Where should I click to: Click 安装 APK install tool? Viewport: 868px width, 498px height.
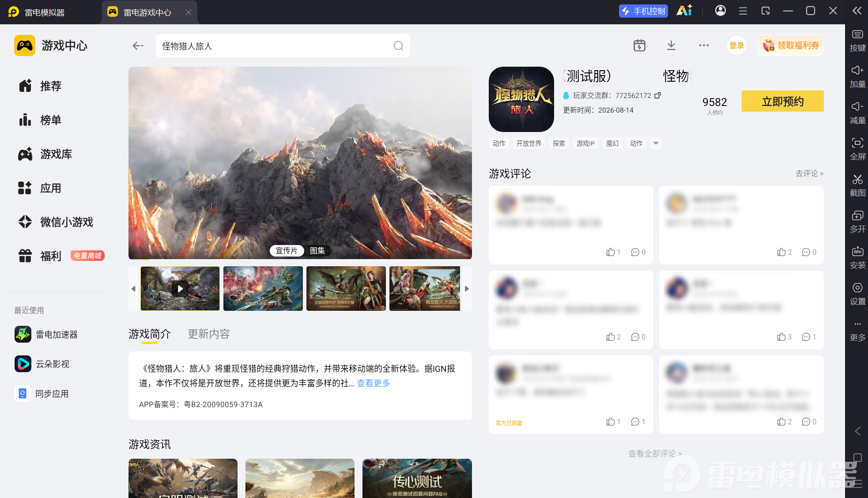857,258
